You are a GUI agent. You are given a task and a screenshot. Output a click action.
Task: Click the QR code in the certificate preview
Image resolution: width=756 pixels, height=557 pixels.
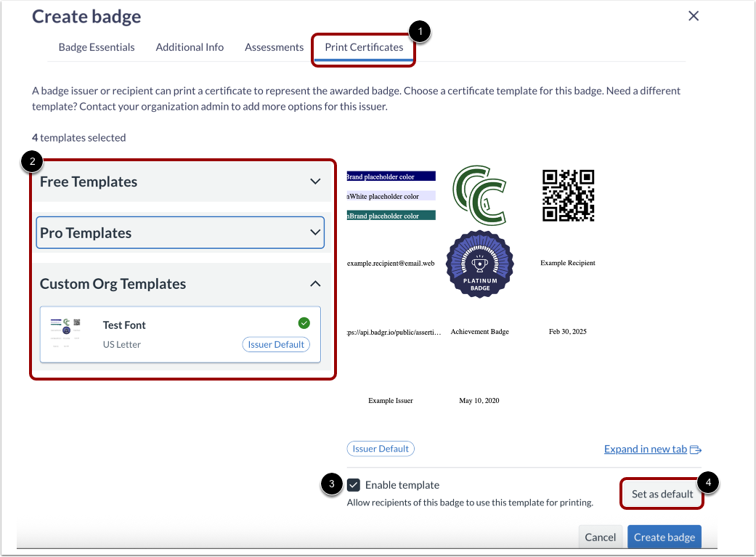(569, 195)
